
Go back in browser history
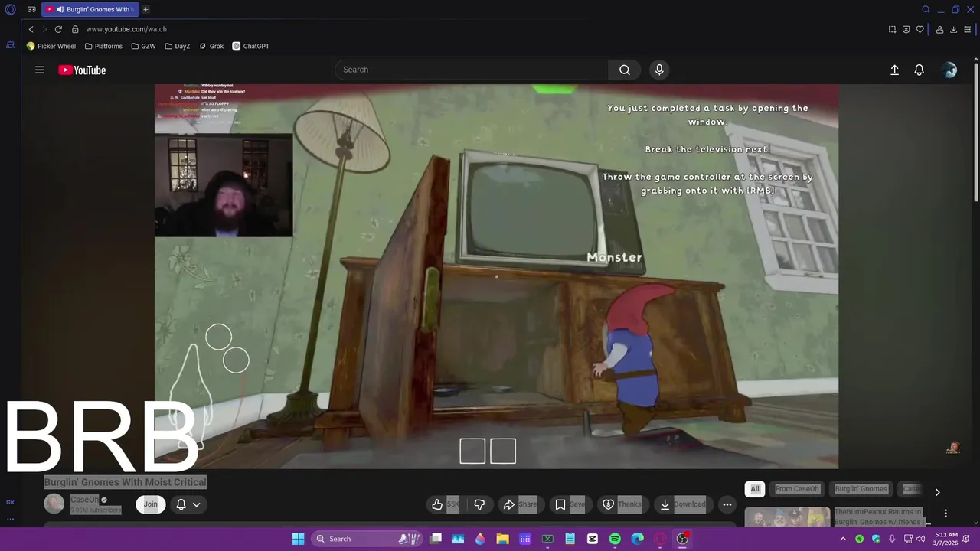point(31,29)
